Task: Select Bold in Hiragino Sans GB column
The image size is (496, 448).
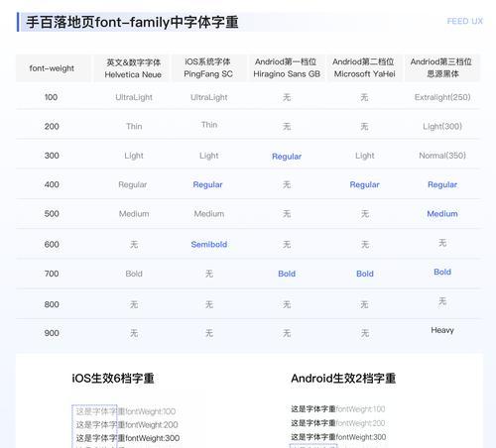Action: (287, 274)
